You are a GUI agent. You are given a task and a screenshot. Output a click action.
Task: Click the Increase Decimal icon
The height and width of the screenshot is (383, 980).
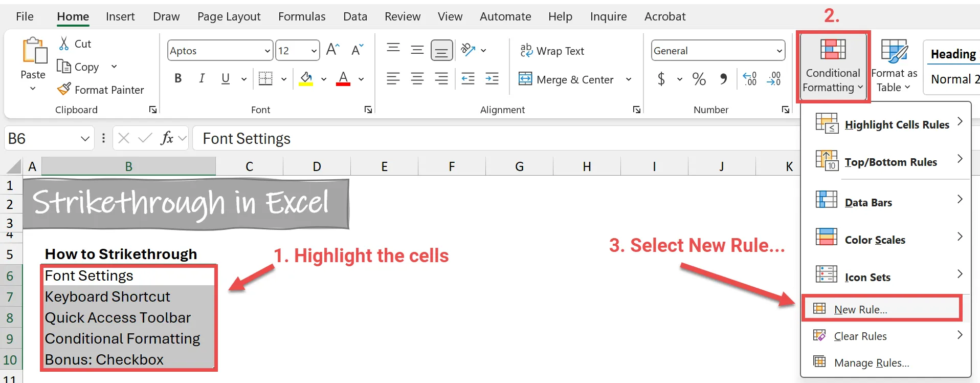749,79
